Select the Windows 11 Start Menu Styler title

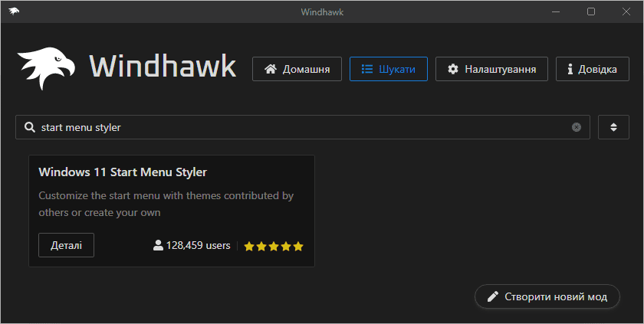(x=123, y=172)
